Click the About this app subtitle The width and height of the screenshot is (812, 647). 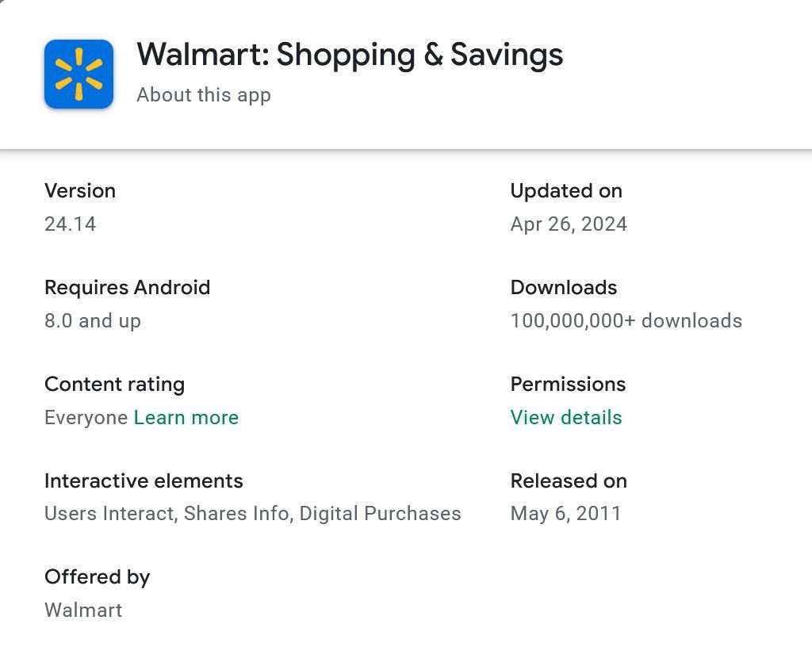[x=204, y=95]
